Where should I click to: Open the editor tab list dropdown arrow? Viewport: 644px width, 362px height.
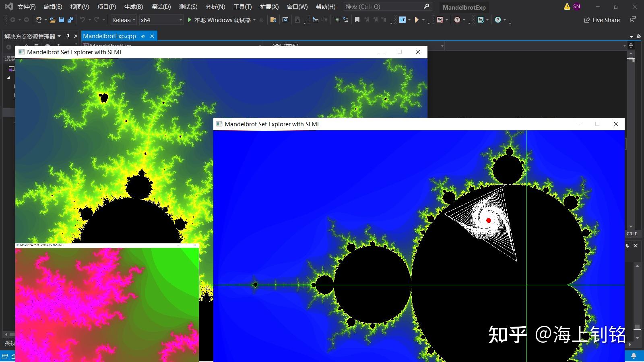(x=631, y=37)
